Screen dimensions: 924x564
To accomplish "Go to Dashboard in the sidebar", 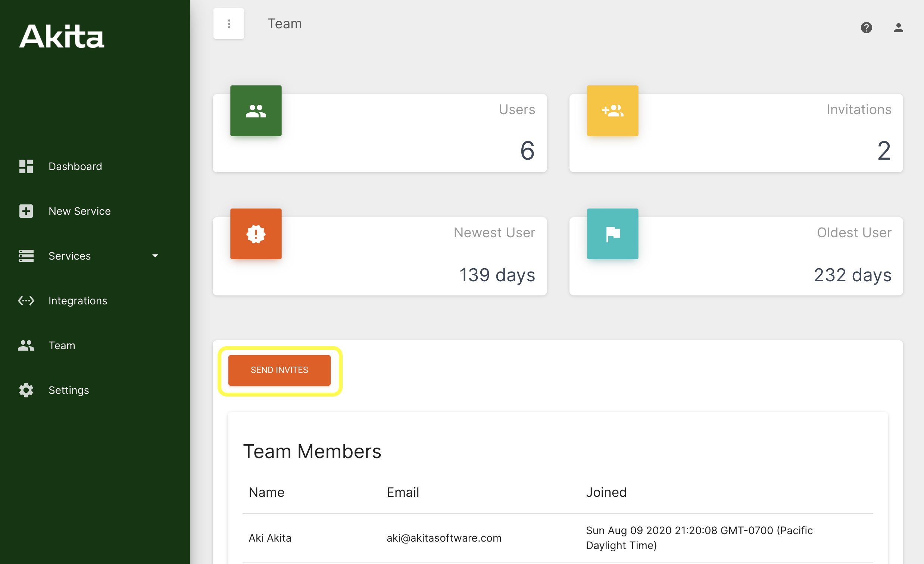I will point(75,166).
